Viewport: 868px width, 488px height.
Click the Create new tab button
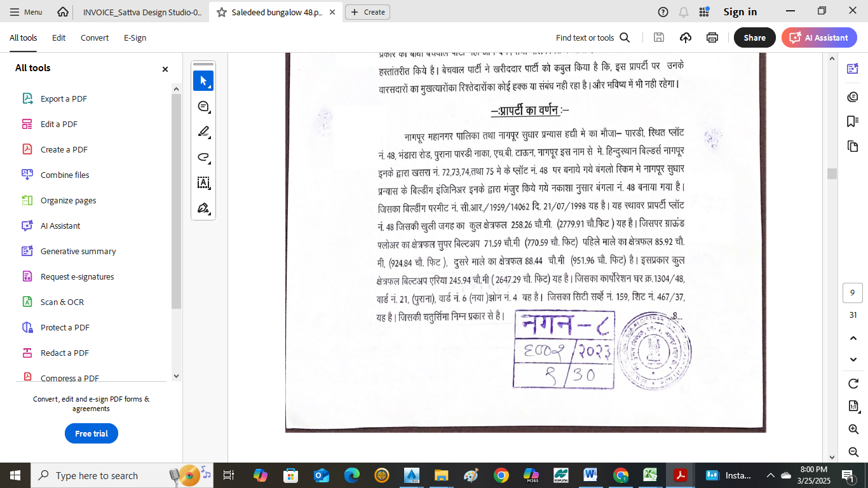coord(367,12)
